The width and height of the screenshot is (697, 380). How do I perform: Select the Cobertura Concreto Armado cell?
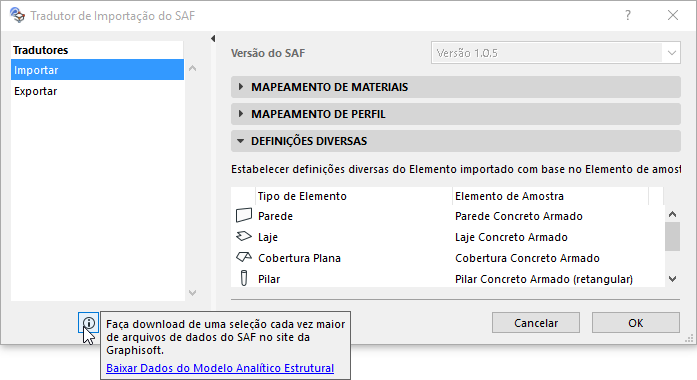coord(527,258)
